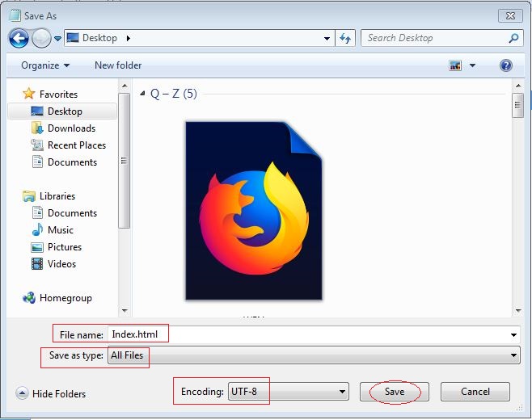
Task: Close the Save As dialog
Action: [x=510, y=15]
